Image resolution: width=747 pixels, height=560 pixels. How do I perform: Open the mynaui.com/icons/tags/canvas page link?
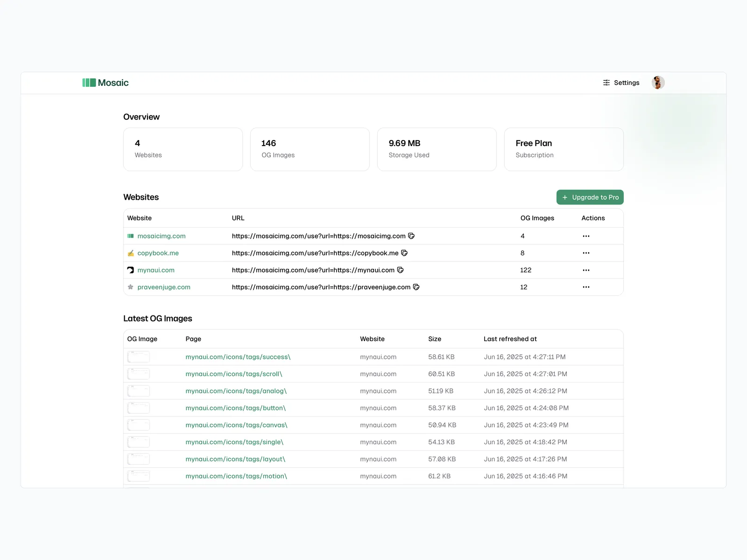[x=236, y=425]
